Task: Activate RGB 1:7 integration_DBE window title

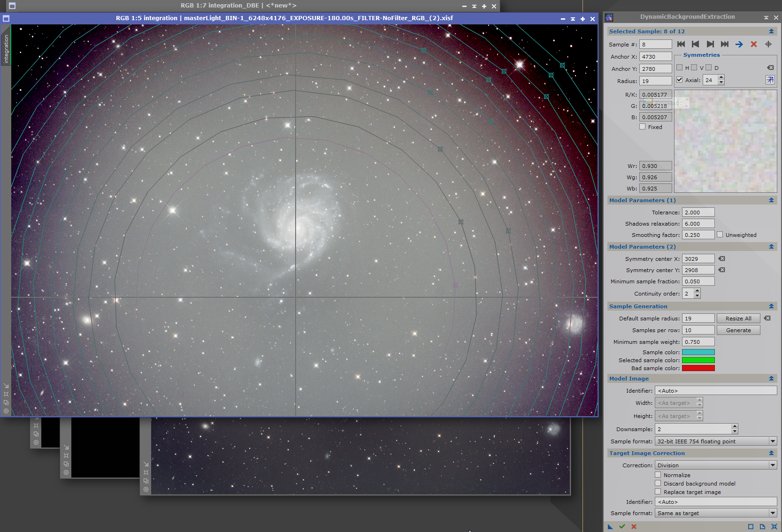Action: (238, 6)
